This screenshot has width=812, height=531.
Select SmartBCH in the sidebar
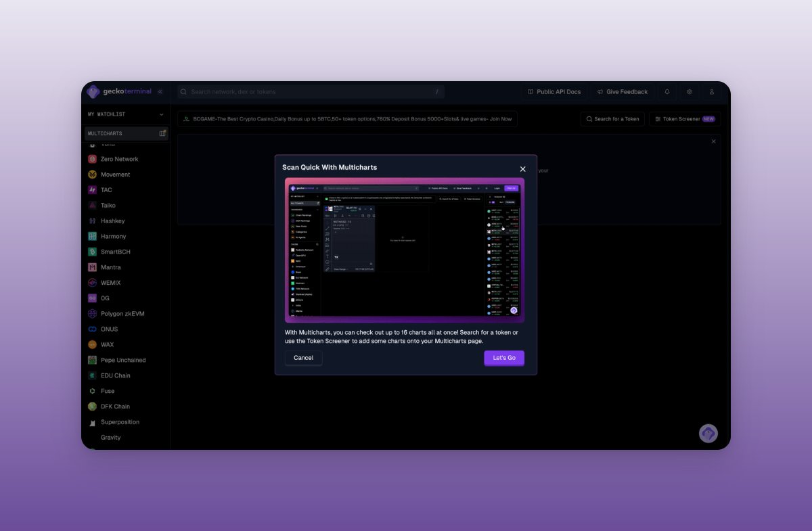coord(116,252)
